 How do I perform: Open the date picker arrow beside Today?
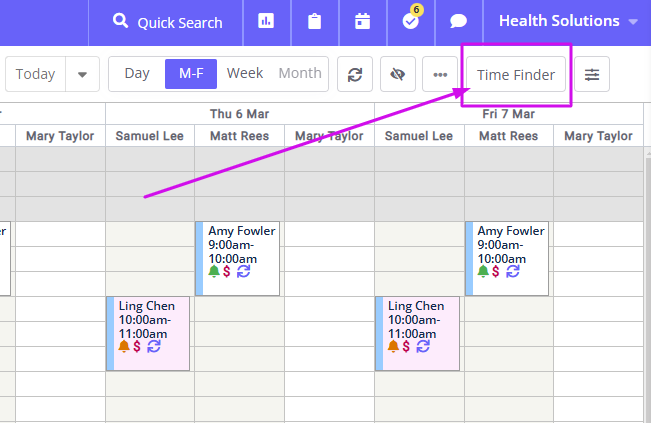(82, 74)
